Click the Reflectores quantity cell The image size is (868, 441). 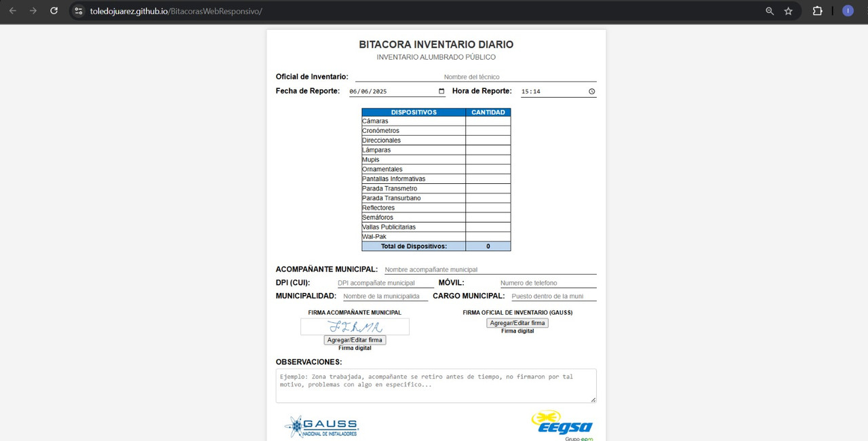pos(488,208)
